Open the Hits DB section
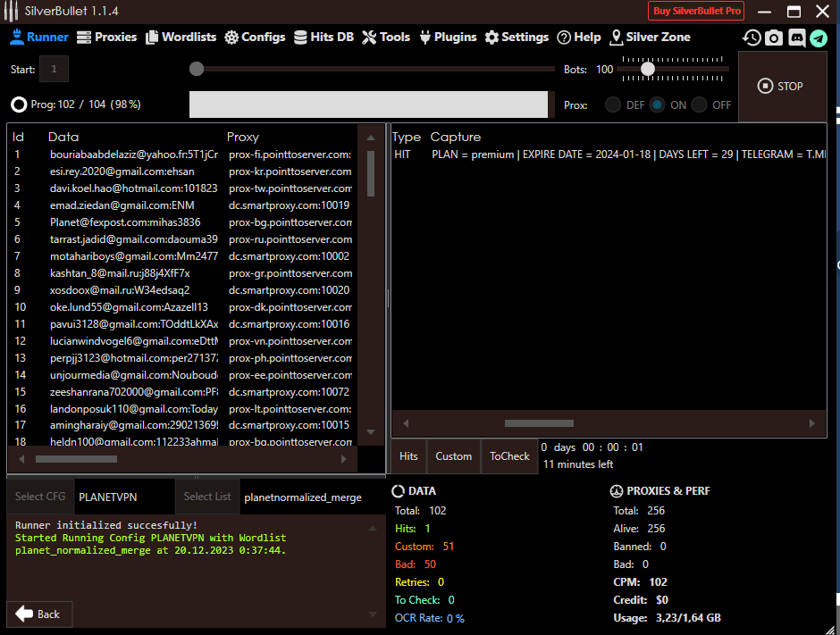This screenshot has width=840, height=635. pos(323,38)
